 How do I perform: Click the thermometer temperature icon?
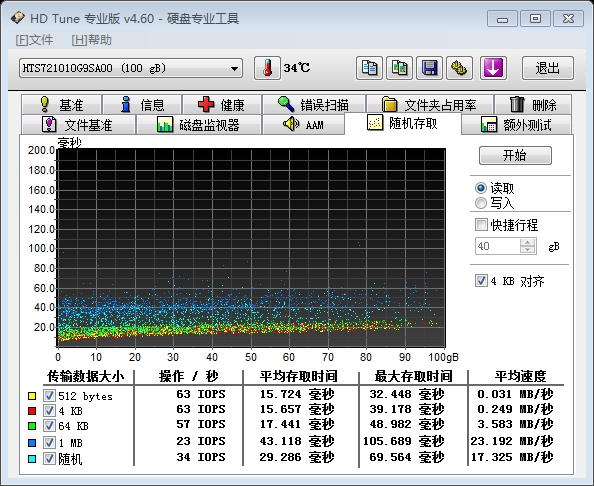tap(267, 68)
